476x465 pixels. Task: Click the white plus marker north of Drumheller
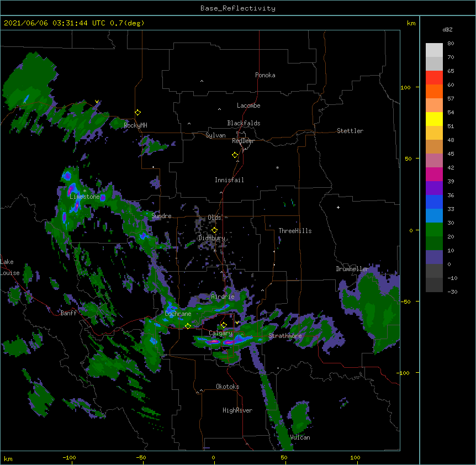[338, 208]
